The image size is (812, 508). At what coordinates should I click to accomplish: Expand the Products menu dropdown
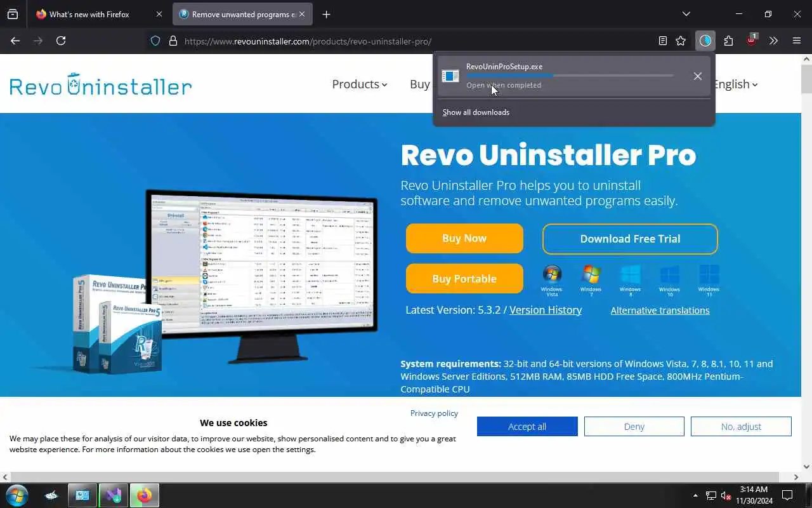coord(359,84)
